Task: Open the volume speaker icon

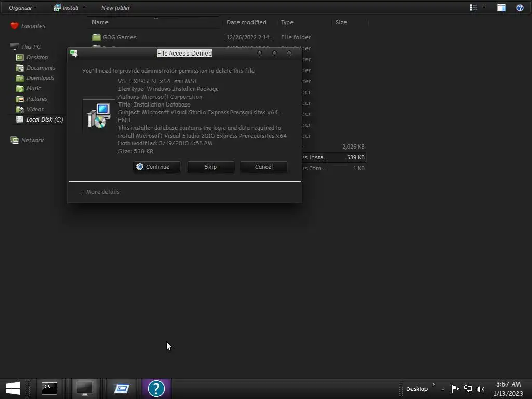Action: [x=481, y=389]
